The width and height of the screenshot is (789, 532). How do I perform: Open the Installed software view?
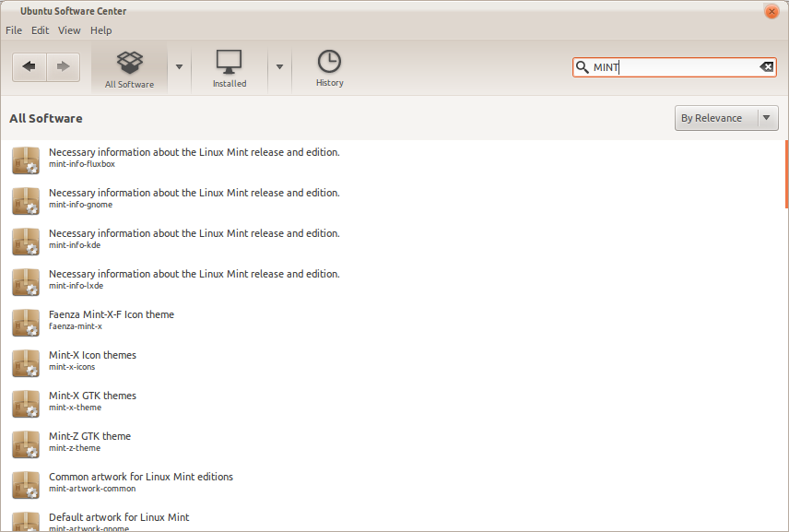[x=230, y=69]
